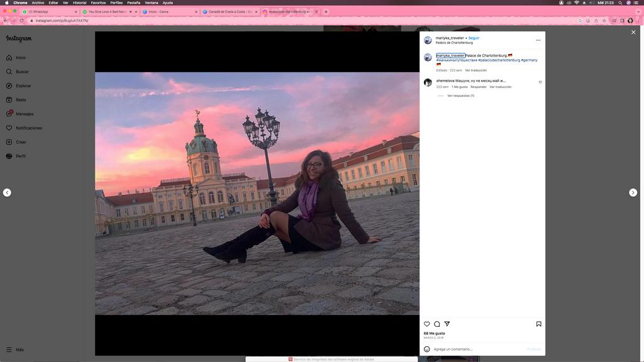Click Seguir to follow mariyka_traveler

click(474, 38)
